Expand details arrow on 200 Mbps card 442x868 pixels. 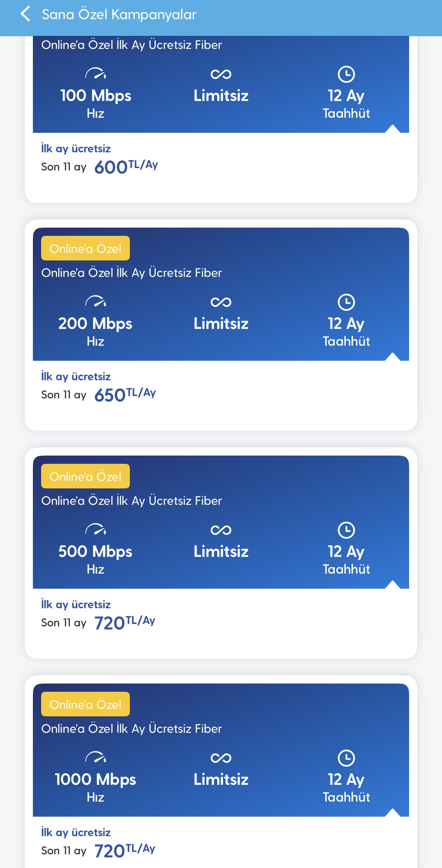[393, 357]
